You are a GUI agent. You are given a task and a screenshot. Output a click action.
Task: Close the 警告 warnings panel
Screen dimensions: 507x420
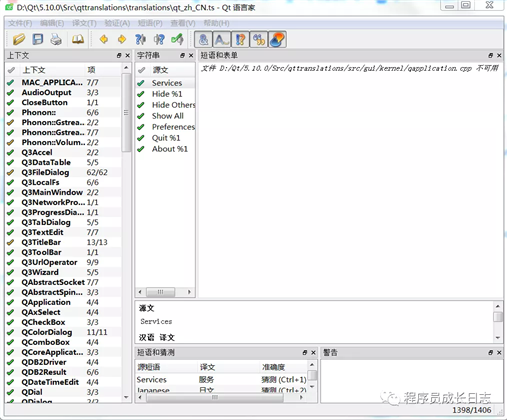[499, 352]
